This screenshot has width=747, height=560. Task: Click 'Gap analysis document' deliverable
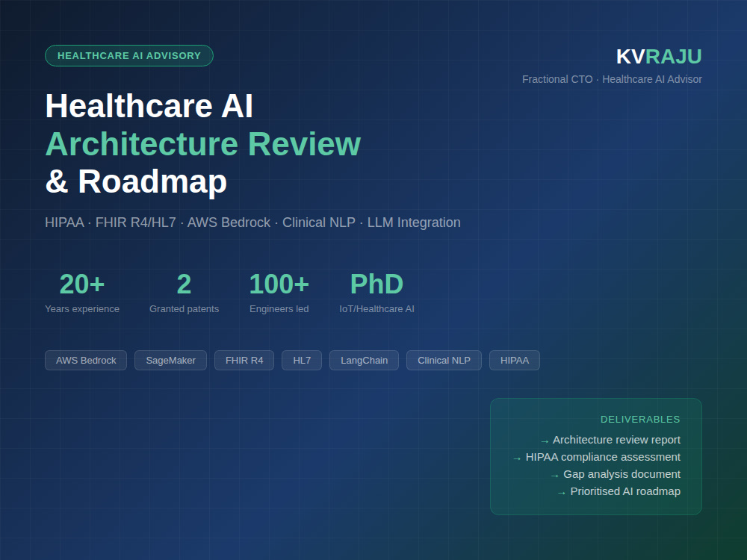pyautogui.click(x=622, y=474)
